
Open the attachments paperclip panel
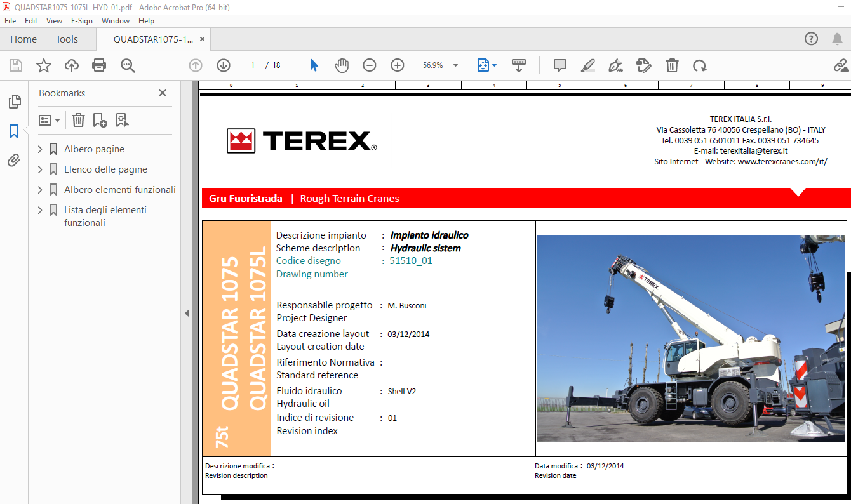[x=14, y=160]
